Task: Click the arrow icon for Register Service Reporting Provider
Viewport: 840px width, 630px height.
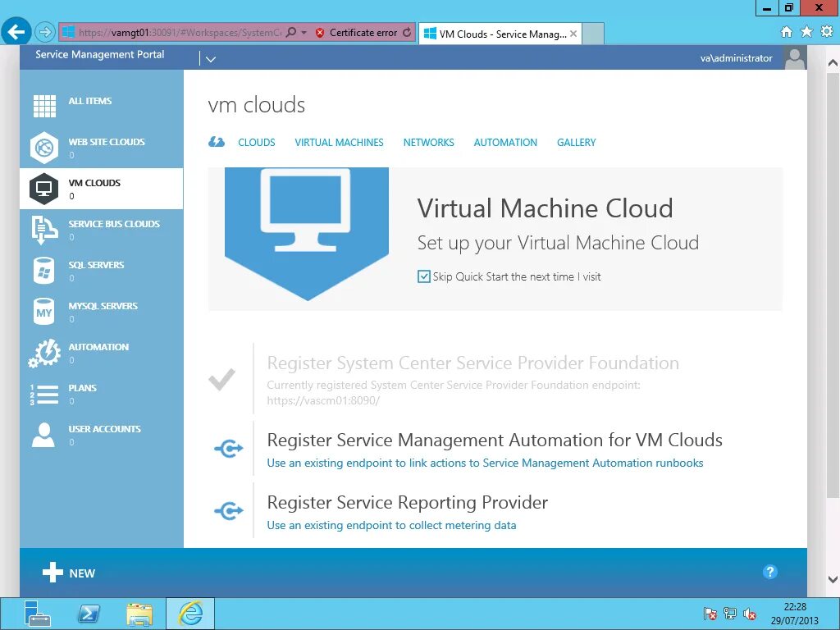Action: point(229,510)
